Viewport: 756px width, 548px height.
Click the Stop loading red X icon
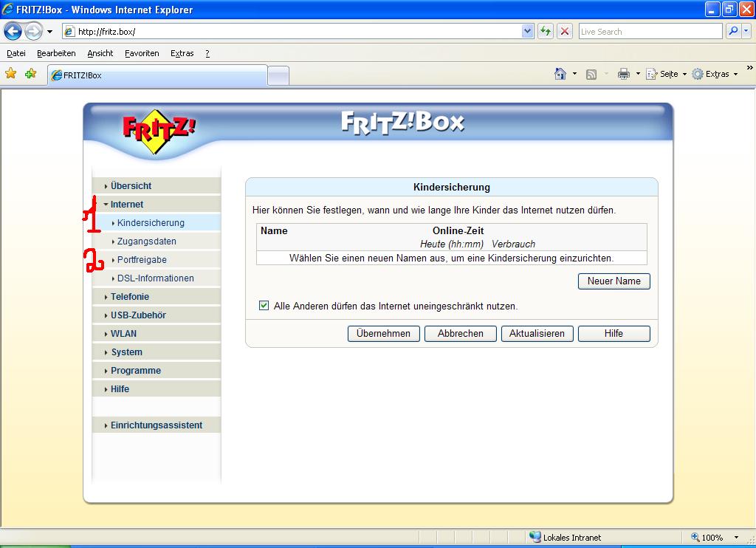(x=565, y=32)
